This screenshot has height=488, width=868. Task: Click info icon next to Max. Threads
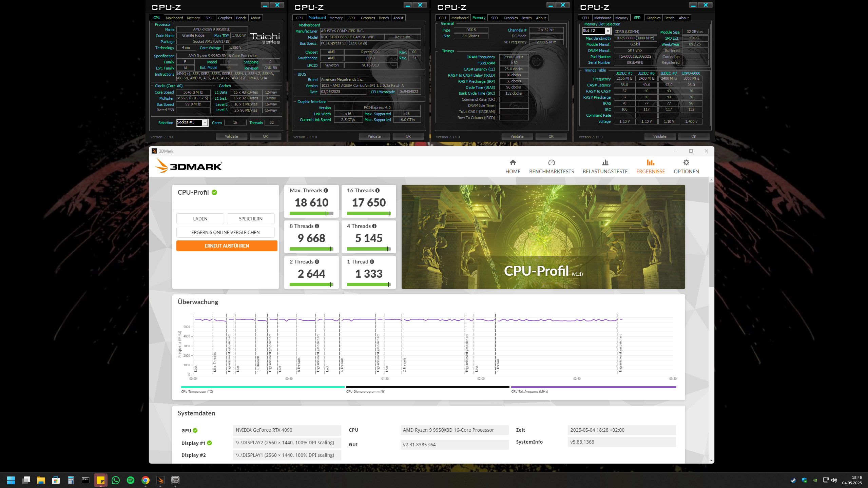326,191
